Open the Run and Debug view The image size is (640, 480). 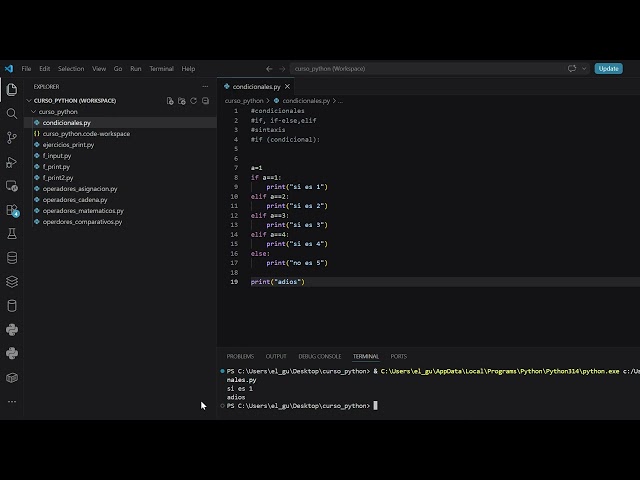(12, 162)
